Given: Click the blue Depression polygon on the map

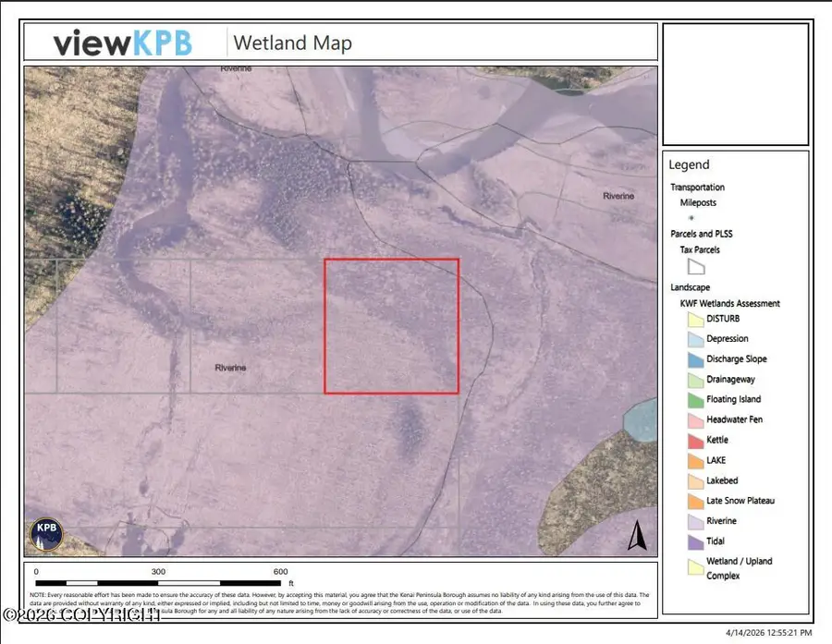Looking at the screenshot, I should (640, 421).
